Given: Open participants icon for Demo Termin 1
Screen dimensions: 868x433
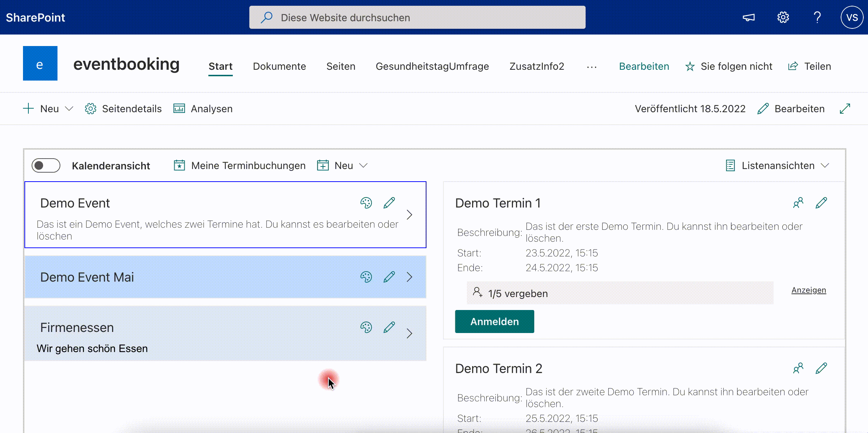Looking at the screenshot, I should (798, 203).
